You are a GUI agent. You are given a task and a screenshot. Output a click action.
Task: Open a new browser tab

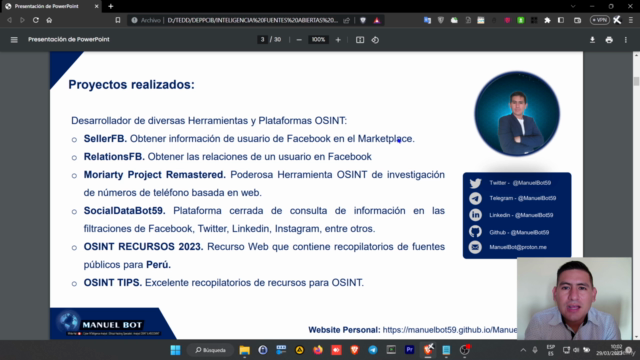tap(111, 6)
